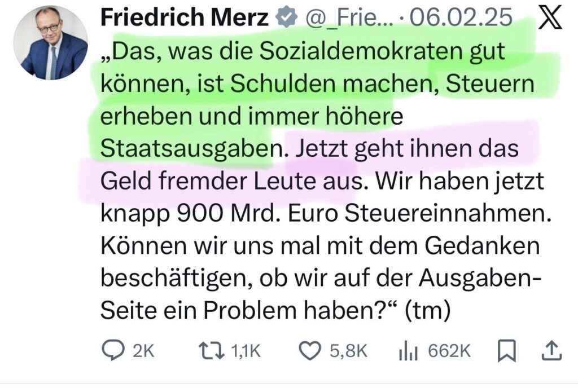The image size is (578, 392).
Task: Repost the tweet using the retweet arrows icon
Action: (x=214, y=351)
